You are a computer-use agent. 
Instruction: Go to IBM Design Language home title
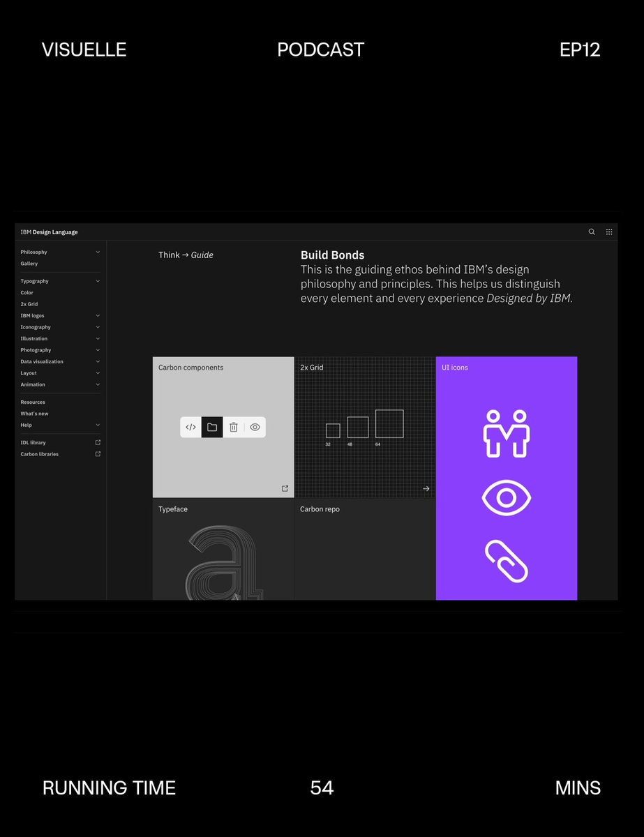[50, 232]
